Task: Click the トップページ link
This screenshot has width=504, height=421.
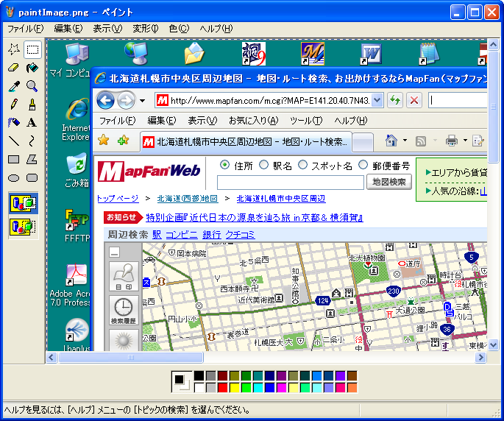Action: tap(118, 199)
